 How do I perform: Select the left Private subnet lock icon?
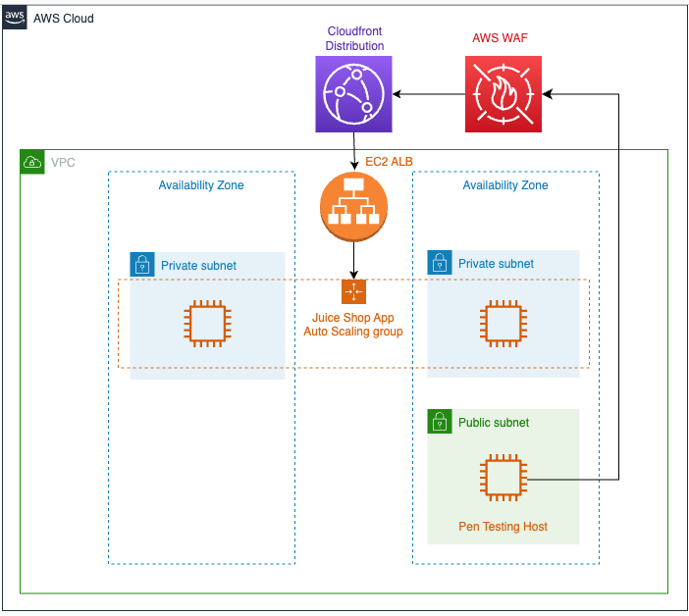tap(142, 264)
